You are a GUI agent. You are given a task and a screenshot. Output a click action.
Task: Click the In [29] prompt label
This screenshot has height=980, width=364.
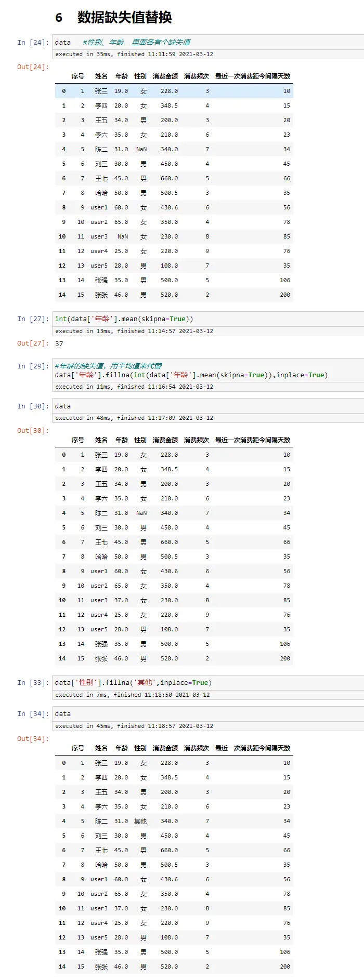33,366
